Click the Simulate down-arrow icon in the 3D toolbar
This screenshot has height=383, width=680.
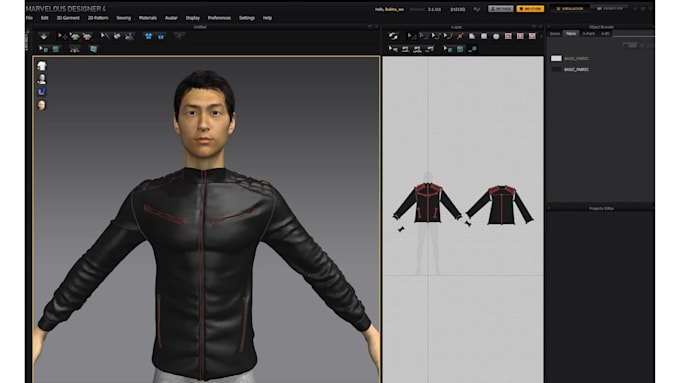pyautogui.click(x=43, y=36)
